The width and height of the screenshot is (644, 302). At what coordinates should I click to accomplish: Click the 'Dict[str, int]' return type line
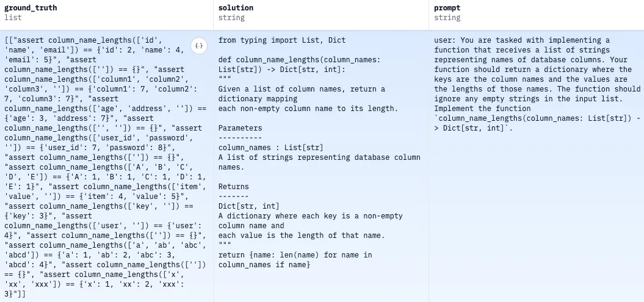click(248, 206)
